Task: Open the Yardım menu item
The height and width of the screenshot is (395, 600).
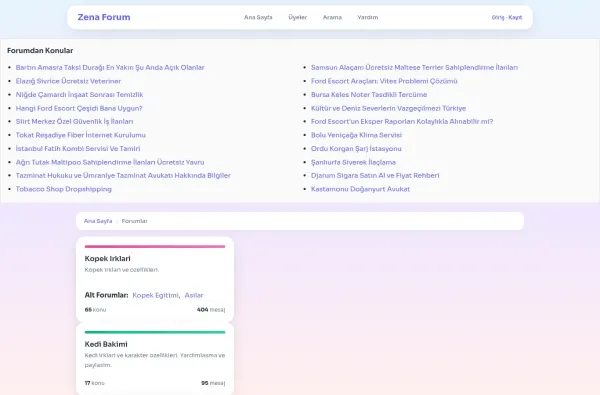Action: click(368, 17)
